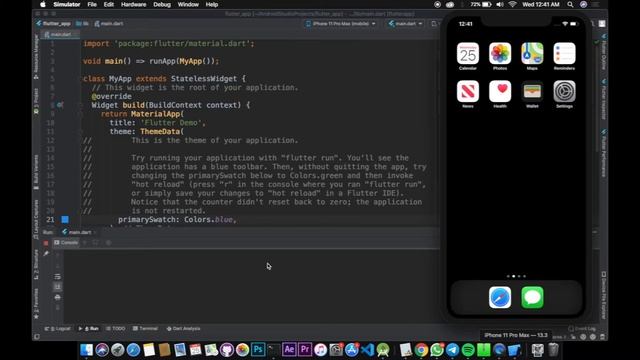
Task: Open WhatsApp from the dock
Action: [x=437, y=350]
